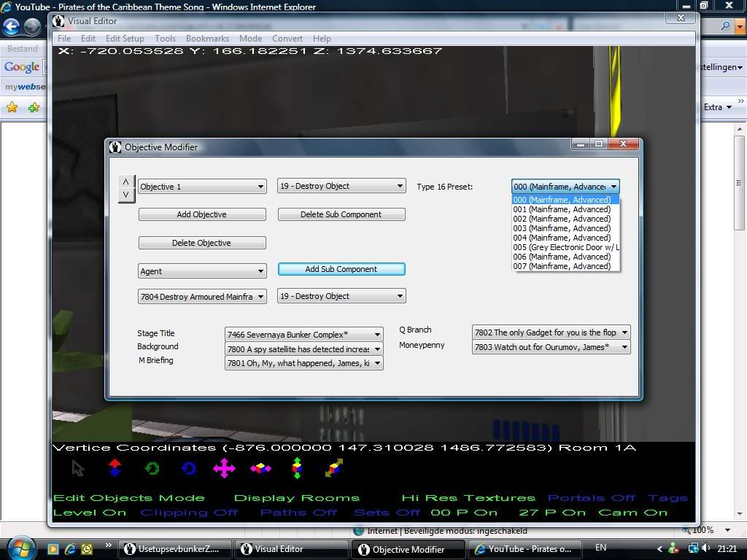Launch the media player quick launch icon
Image resolution: width=747 pixels, height=560 pixels.
click(x=53, y=549)
